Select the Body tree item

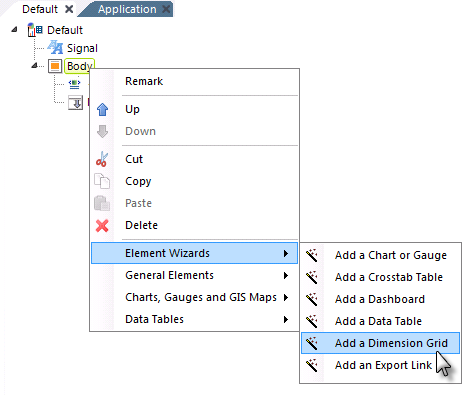[80, 66]
